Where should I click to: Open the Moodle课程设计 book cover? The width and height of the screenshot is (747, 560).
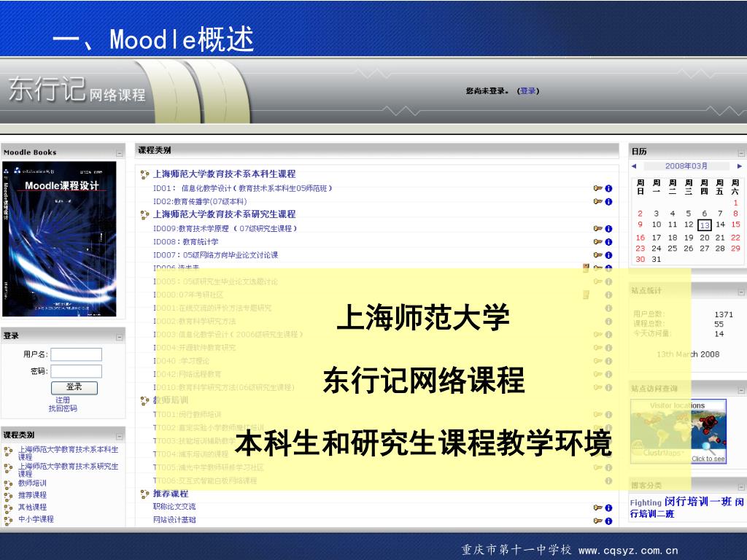click(x=59, y=239)
